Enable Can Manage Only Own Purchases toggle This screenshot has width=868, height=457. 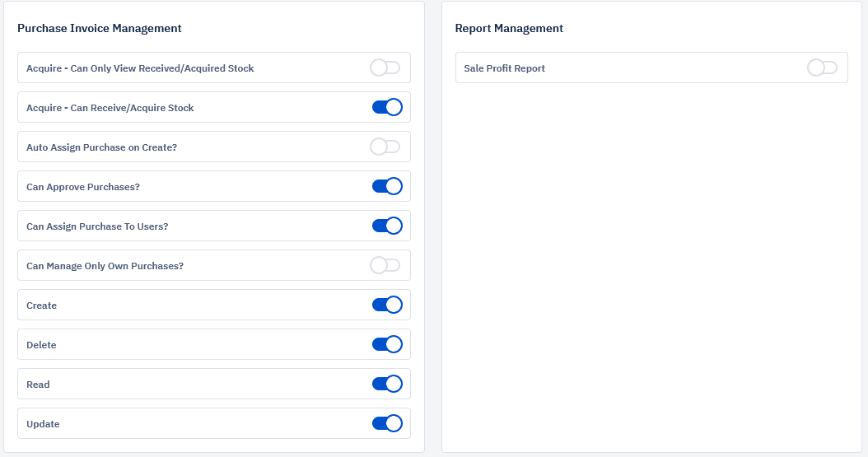click(x=385, y=266)
